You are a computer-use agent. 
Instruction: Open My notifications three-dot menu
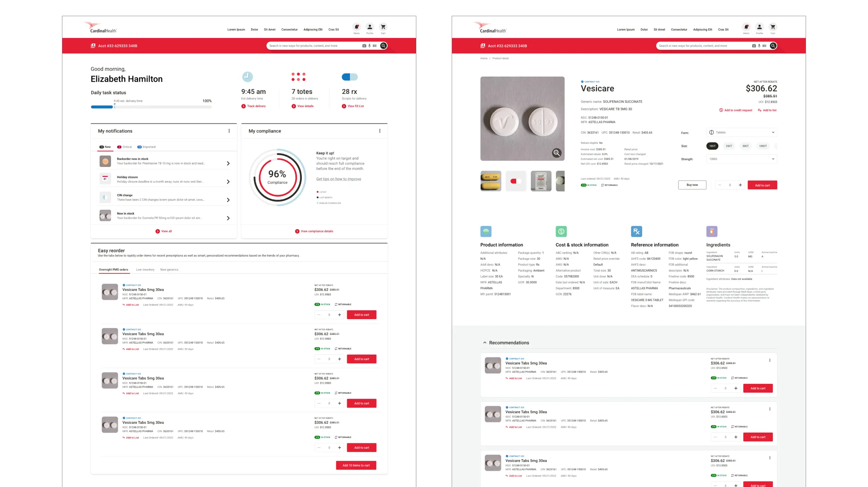tap(229, 131)
